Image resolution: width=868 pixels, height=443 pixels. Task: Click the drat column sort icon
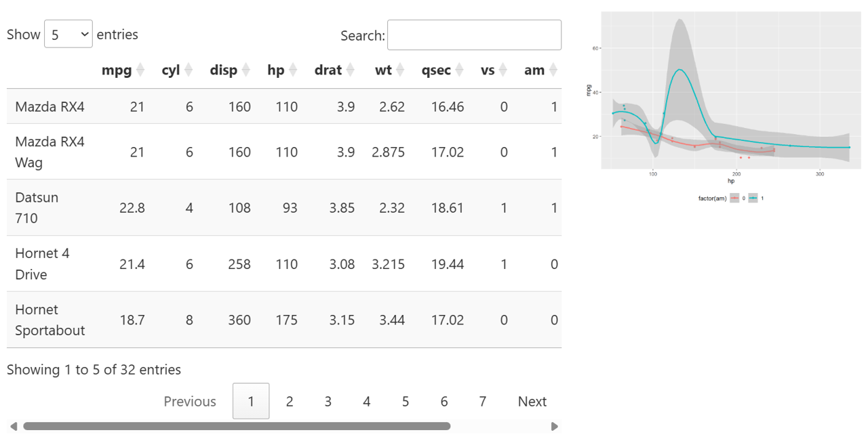351,70
